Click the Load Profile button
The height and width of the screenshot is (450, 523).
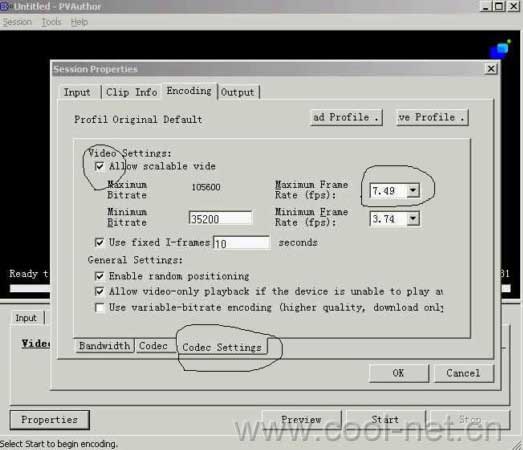coord(346,117)
